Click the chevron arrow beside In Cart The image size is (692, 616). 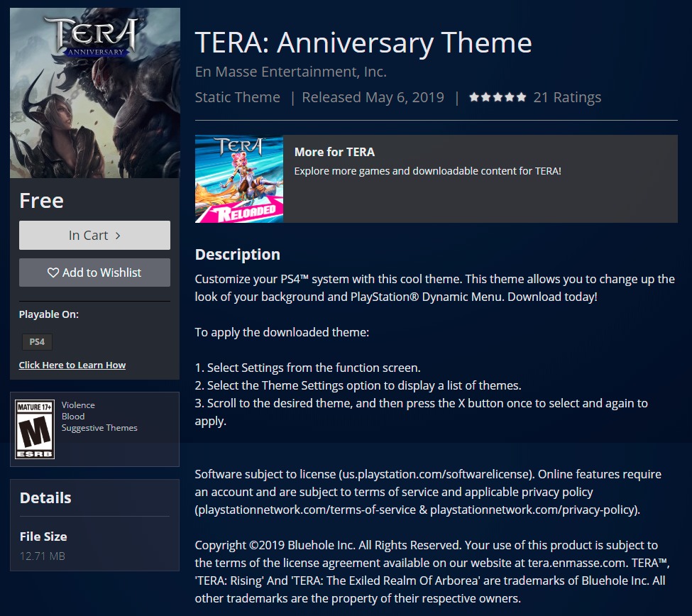point(118,236)
